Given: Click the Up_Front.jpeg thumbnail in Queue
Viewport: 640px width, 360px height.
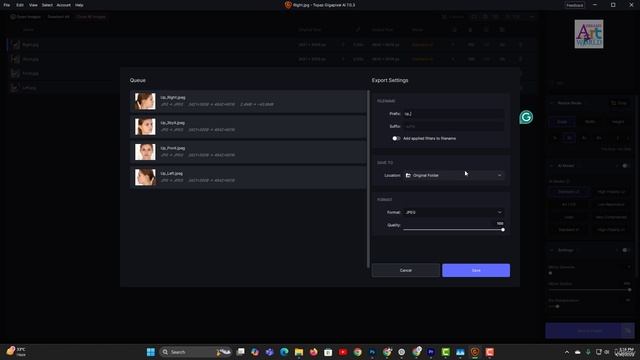Looking at the screenshot, I should [x=145, y=152].
